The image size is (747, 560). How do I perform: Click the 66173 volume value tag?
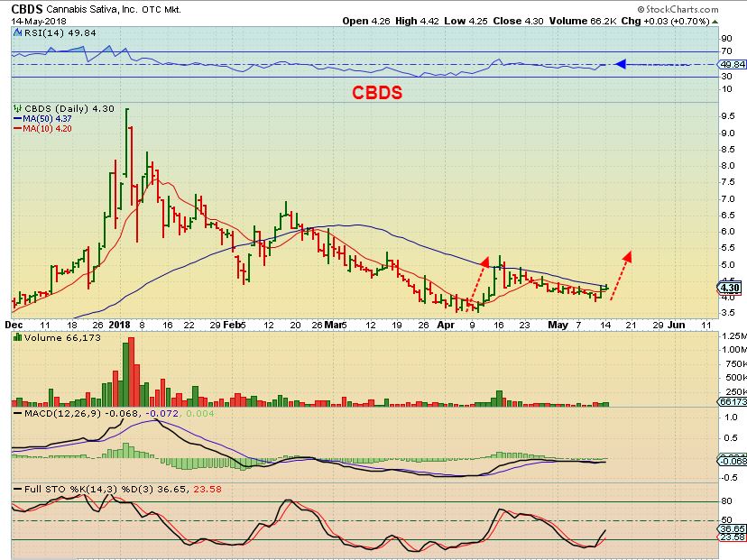click(733, 402)
